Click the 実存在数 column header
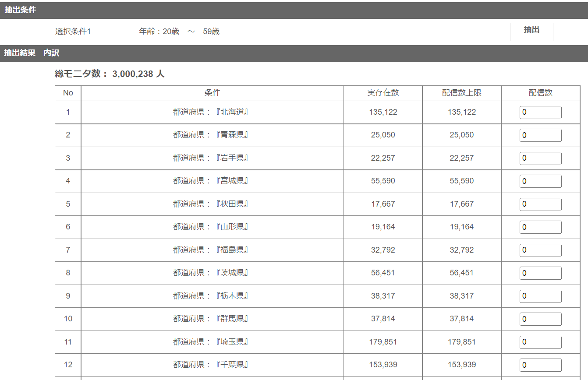Viewport: 588px width, 380px height. (383, 93)
